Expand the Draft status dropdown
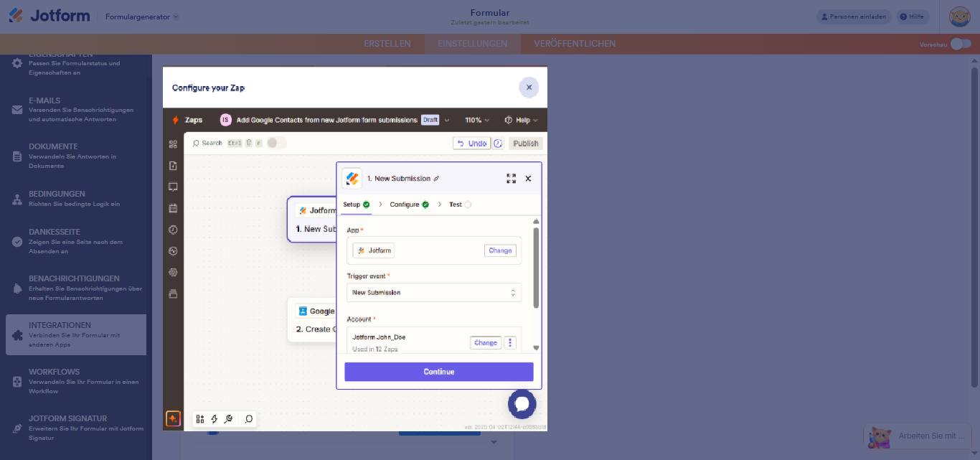980x460 pixels. pyautogui.click(x=446, y=120)
